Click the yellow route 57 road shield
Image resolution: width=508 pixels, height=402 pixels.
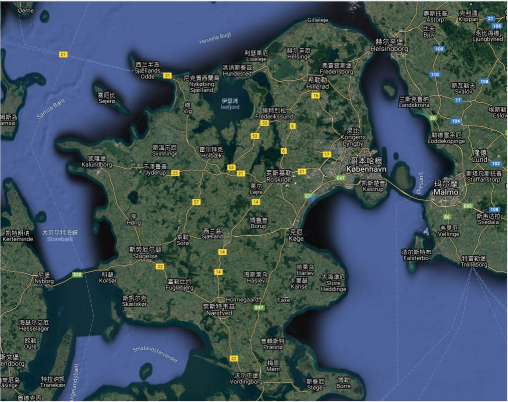click(196, 202)
